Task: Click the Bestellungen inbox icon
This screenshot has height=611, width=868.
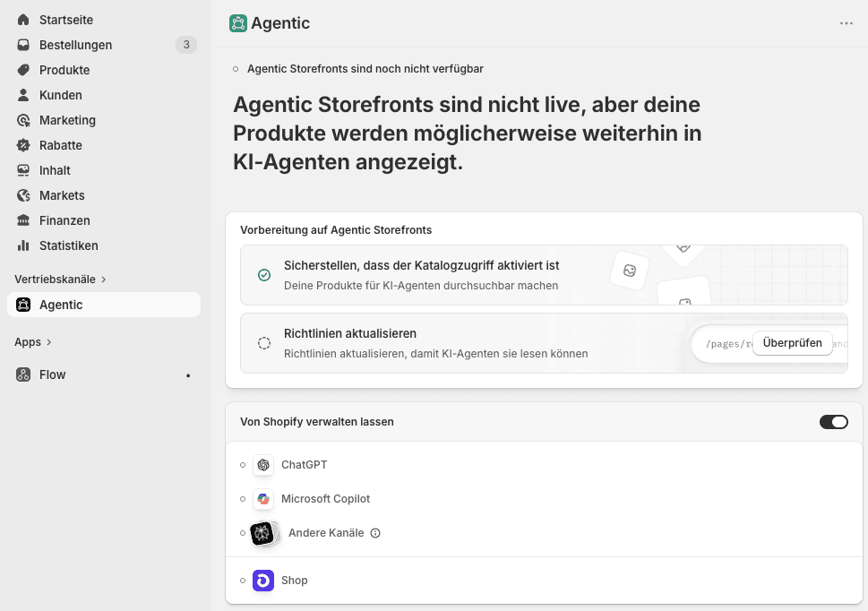Action: pyautogui.click(x=23, y=45)
